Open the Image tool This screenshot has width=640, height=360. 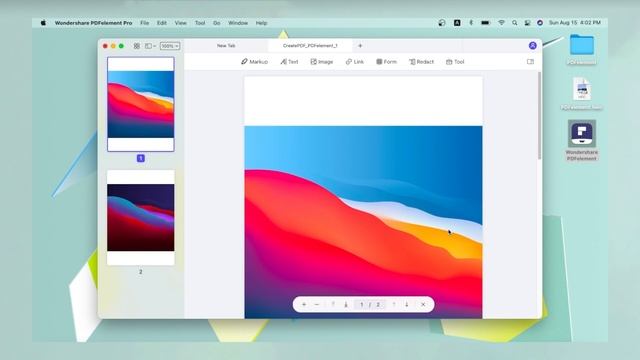pos(322,62)
